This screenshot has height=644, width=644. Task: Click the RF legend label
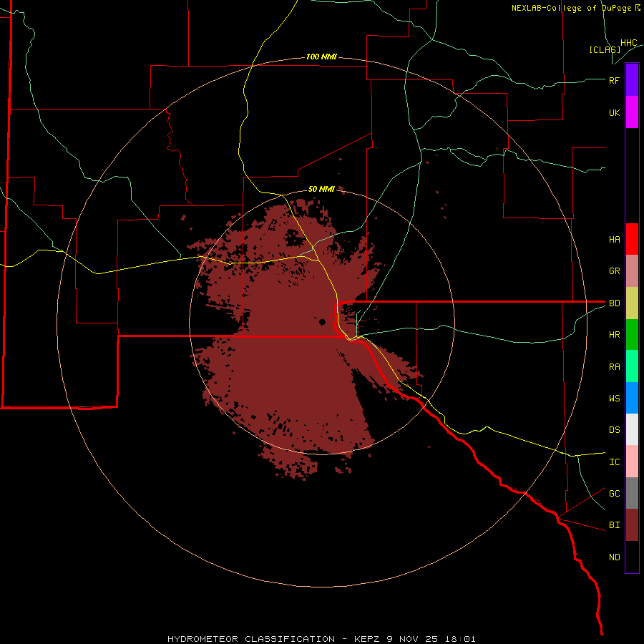[x=614, y=80]
